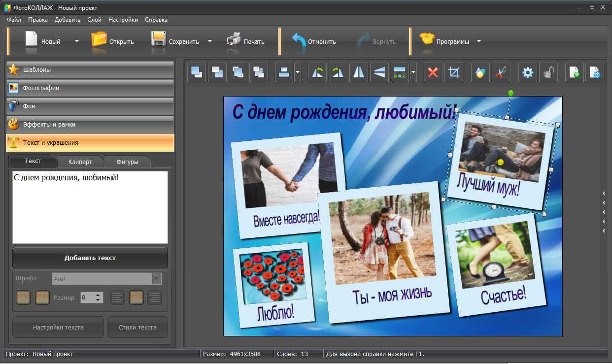Screen dimensions: 612x364
Task: Click the red X delete layer icon
Action: (433, 73)
